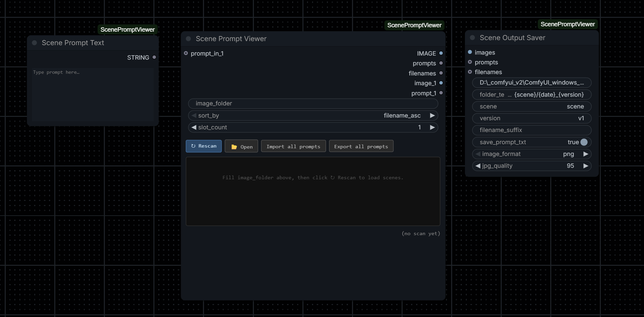Click Export all prompts

pyautogui.click(x=361, y=146)
